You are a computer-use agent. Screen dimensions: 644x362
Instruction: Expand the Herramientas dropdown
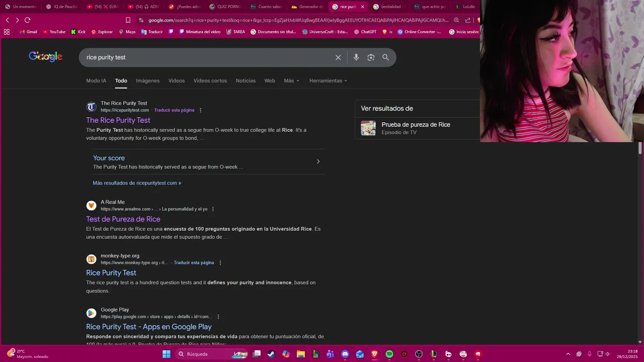click(328, 80)
